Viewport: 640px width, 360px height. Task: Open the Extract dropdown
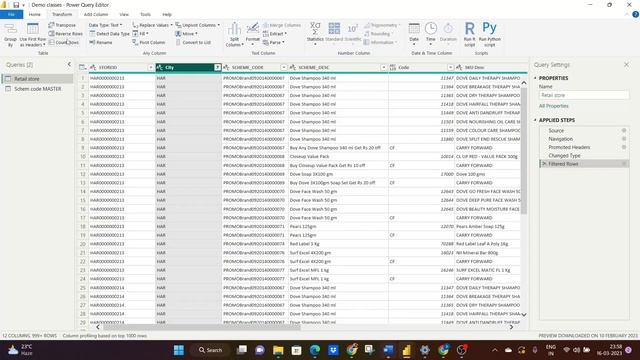coord(275,34)
